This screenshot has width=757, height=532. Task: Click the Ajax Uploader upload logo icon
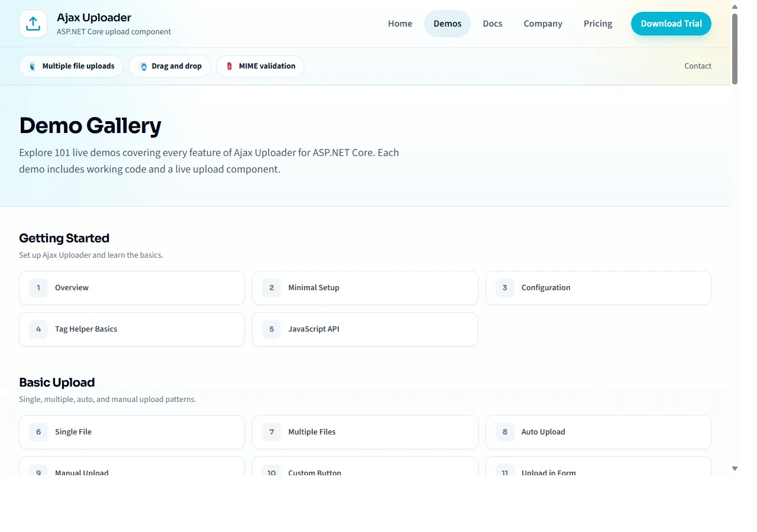point(33,24)
